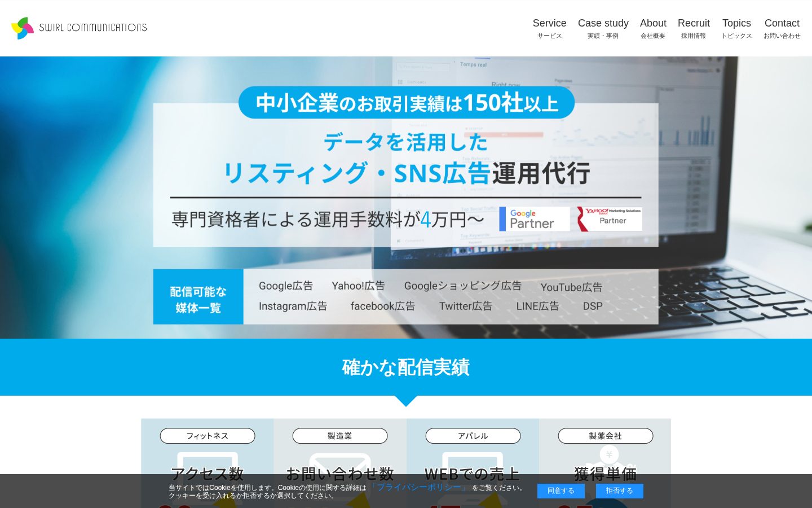Click the アパレル category tag
The height and width of the screenshot is (508, 812).
(x=473, y=436)
